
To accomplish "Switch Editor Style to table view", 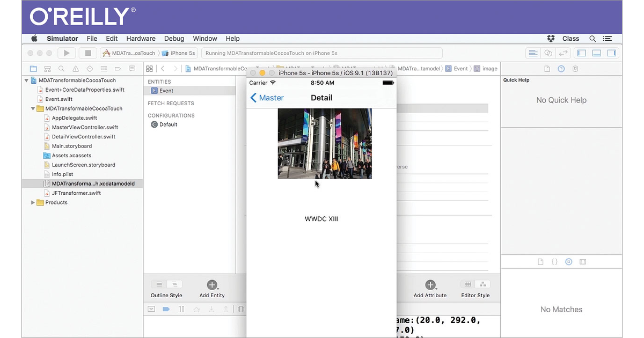I will 467,284.
